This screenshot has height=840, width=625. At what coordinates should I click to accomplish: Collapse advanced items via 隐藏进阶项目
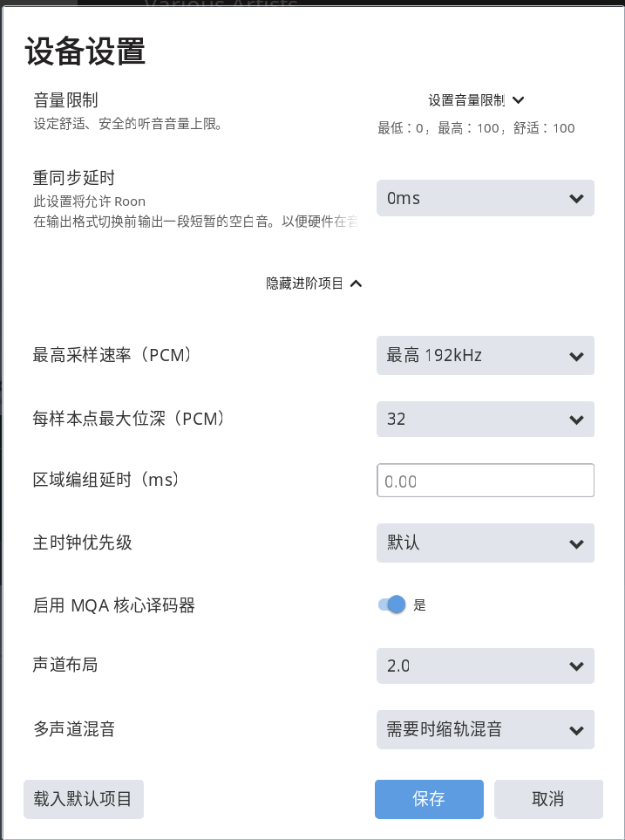[305, 283]
